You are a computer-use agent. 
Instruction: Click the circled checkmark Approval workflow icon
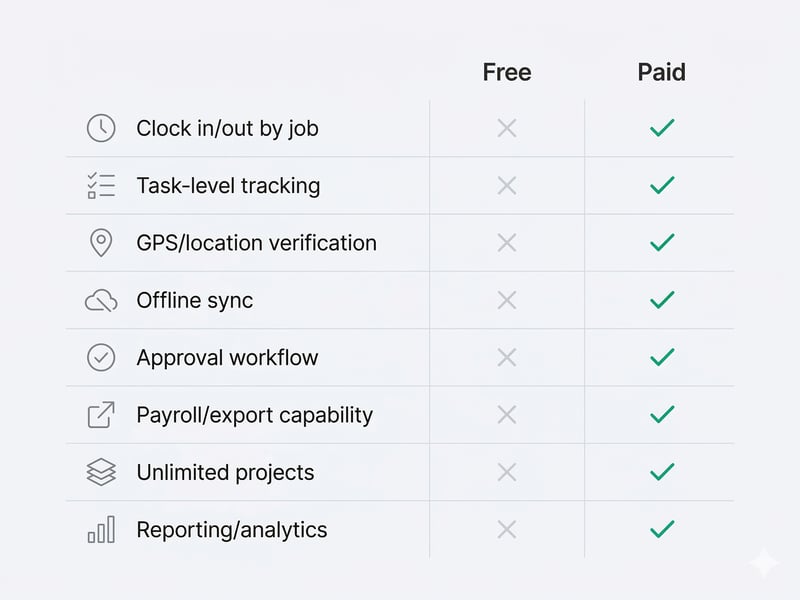tap(101, 358)
